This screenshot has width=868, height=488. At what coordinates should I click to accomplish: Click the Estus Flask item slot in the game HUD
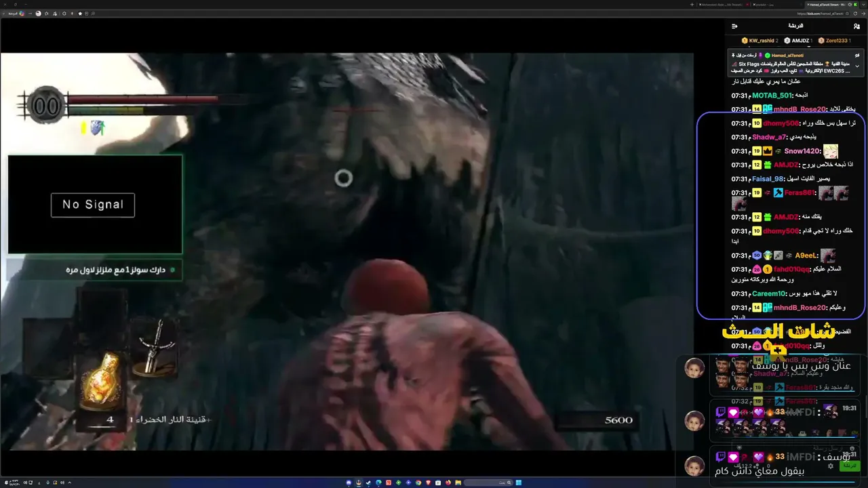tap(101, 382)
